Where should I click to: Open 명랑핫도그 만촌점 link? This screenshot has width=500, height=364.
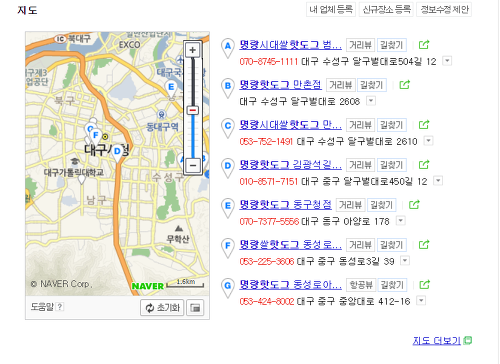(280, 85)
